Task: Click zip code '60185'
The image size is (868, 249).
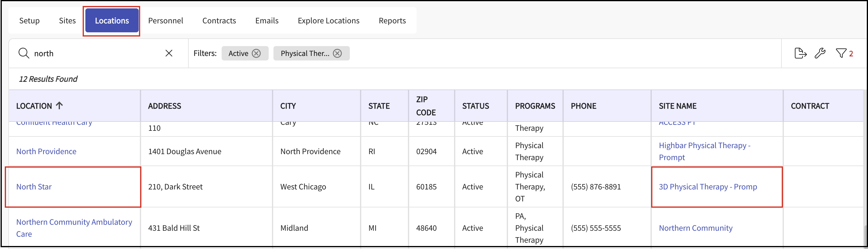Action: tap(426, 187)
